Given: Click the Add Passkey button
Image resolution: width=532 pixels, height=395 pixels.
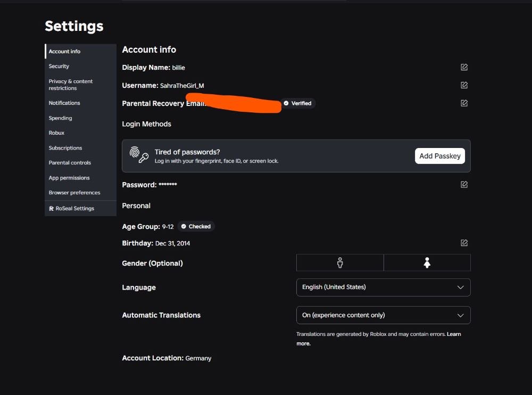Looking at the screenshot, I should pos(440,156).
